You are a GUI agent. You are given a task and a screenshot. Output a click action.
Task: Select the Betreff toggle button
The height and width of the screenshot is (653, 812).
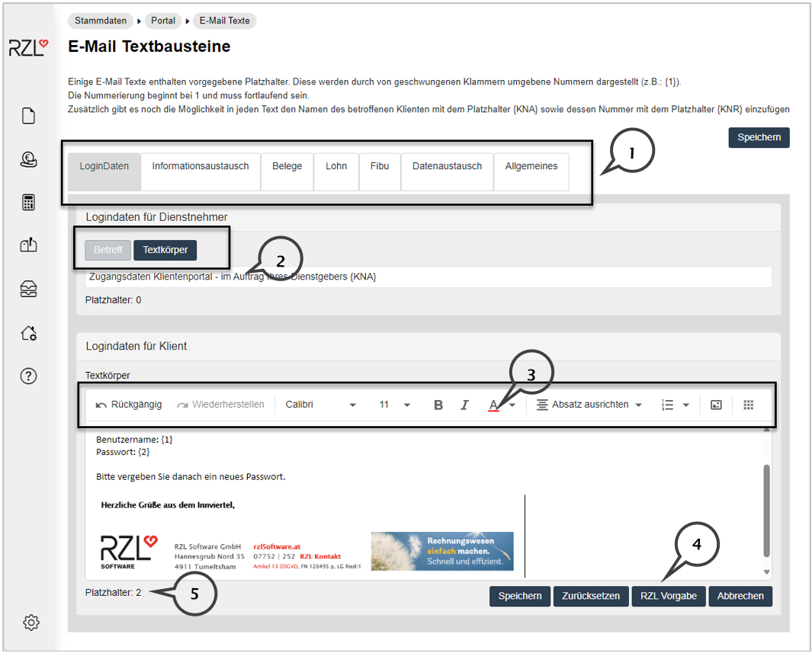pos(108,250)
